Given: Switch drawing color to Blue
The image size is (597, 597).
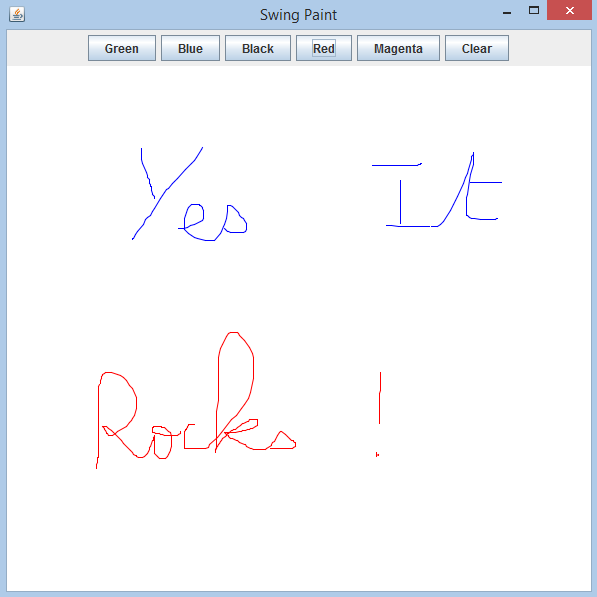Looking at the screenshot, I should [190, 48].
